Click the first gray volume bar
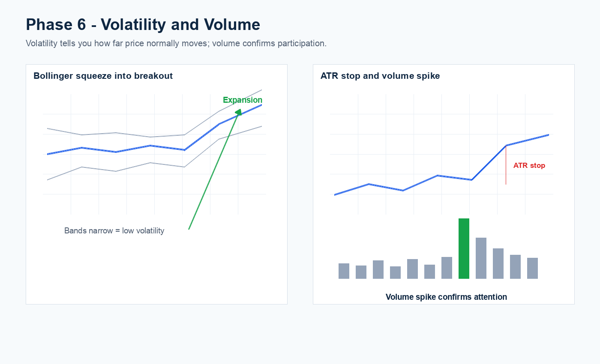The image size is (600, 364). (x=344, y=271)
